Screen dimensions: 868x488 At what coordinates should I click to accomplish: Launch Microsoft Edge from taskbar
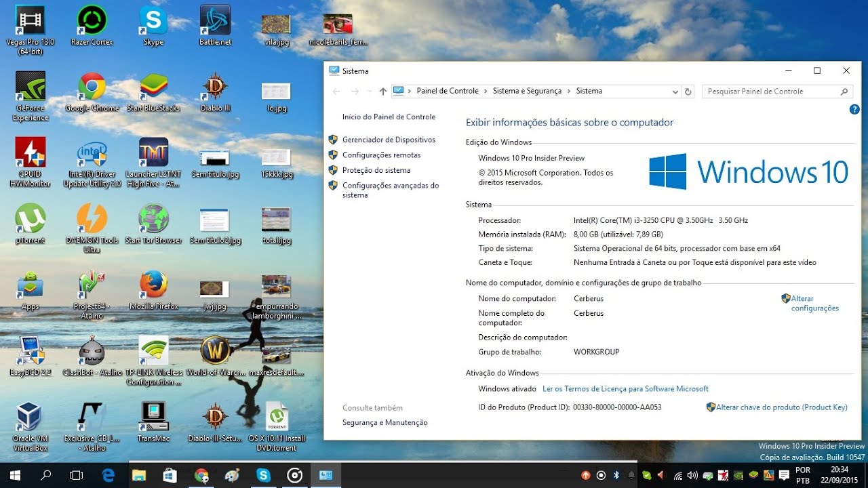[x=108, y=475]
